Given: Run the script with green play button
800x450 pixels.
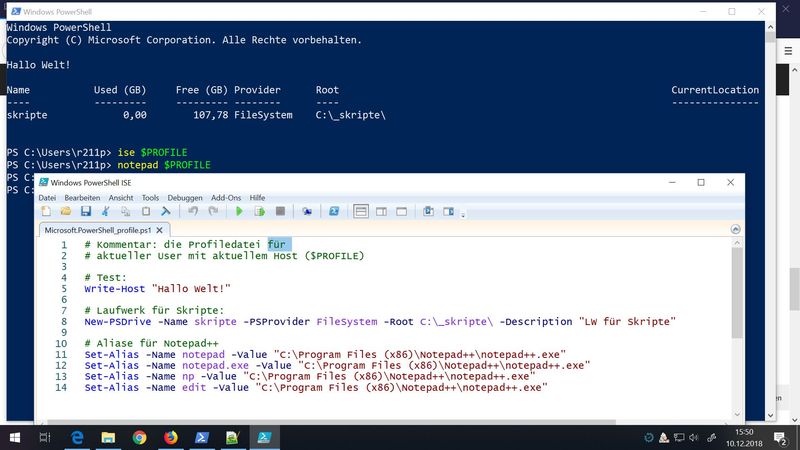Looking at the screenshot, I should 239,212.
